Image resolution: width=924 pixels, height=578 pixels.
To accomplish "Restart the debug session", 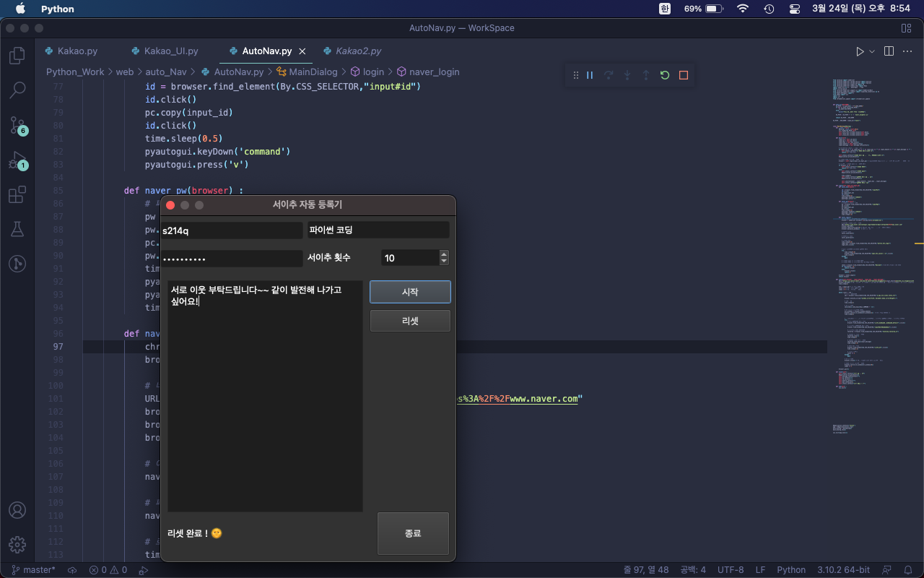I will click(x=665, y=75).
